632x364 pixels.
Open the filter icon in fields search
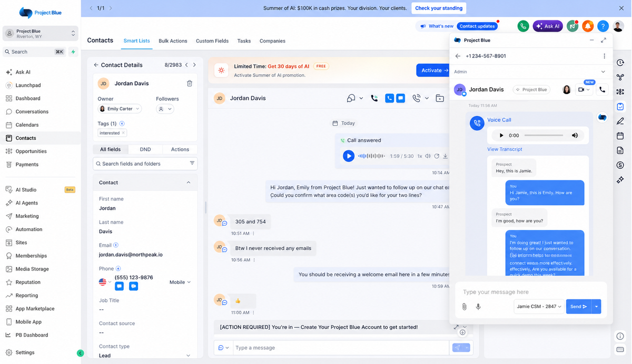(x=192, y=164)
